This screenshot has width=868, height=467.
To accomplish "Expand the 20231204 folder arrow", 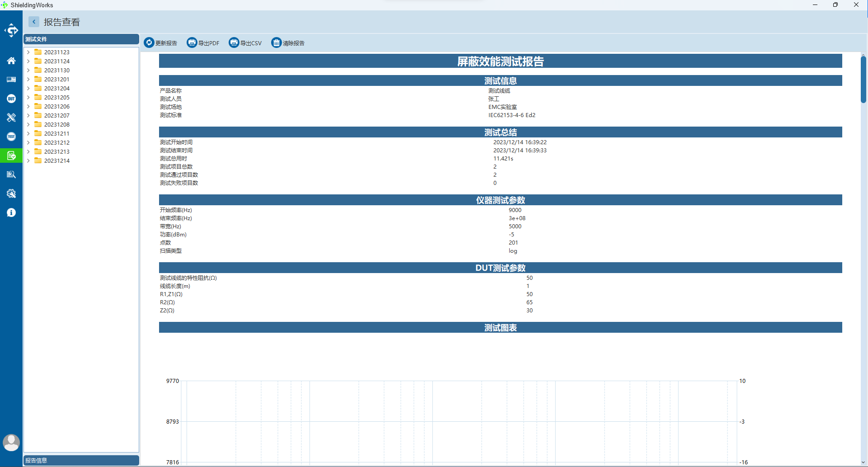I will [x=28, y=88].
